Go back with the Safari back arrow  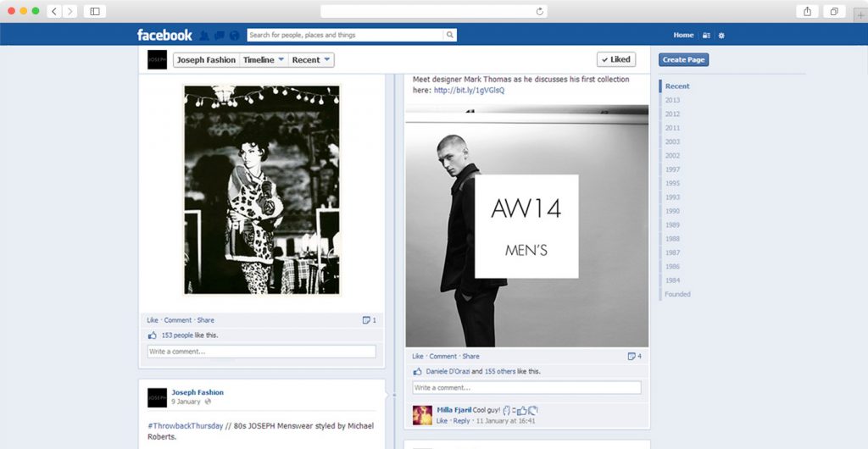[54, 11]
